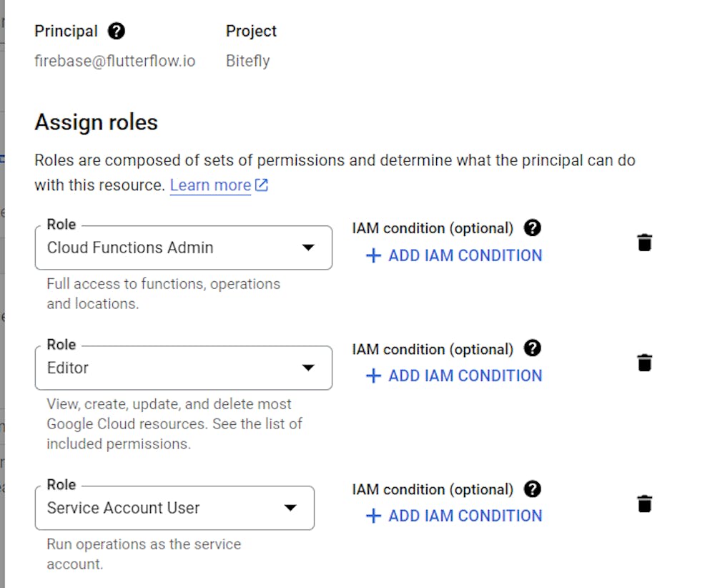
Task: Open IAM condition help for Cloud Functions Admin
Action: [x=532, y=228]
